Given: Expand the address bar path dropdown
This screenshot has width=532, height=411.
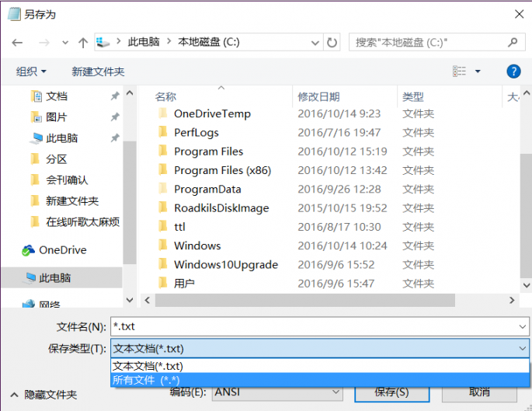Looking at the screenshot, I should (315, 43).
